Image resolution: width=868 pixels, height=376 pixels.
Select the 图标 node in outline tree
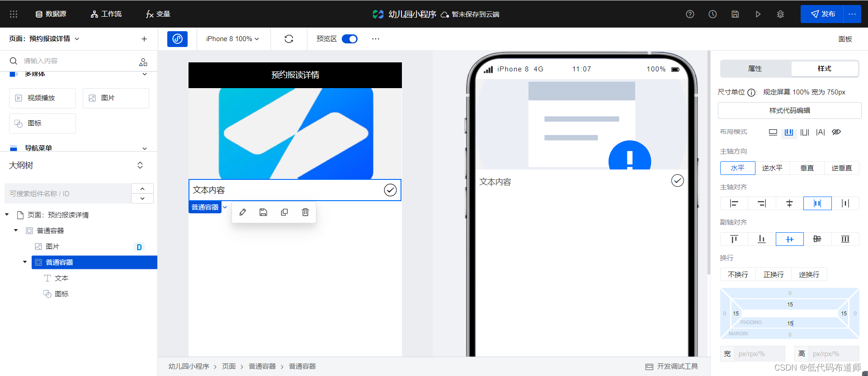(61, 294)
